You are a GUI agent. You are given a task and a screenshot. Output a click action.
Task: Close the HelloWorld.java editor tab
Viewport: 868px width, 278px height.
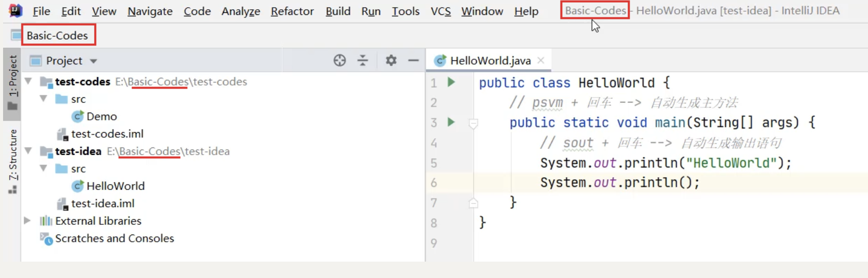pos(541,60)
